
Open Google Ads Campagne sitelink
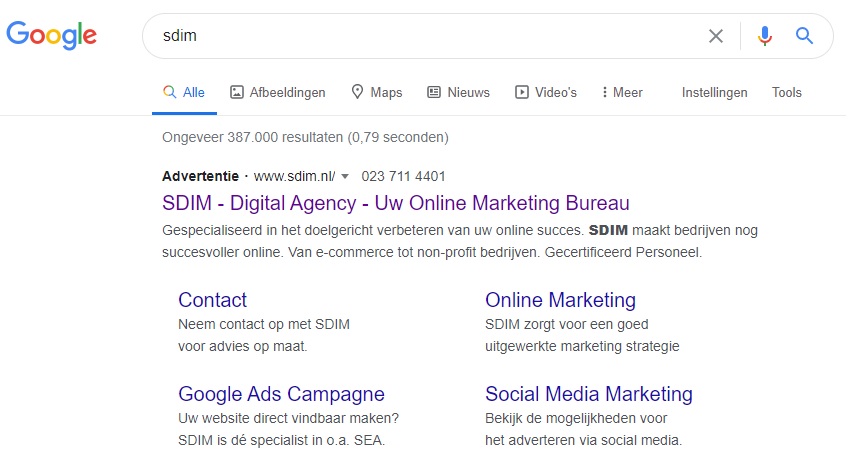click(281, 394)
